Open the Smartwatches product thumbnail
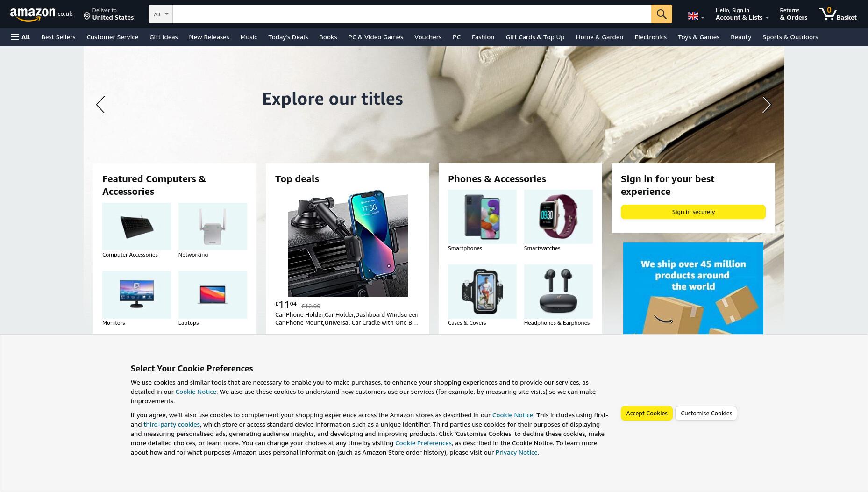 pos(558,217)
